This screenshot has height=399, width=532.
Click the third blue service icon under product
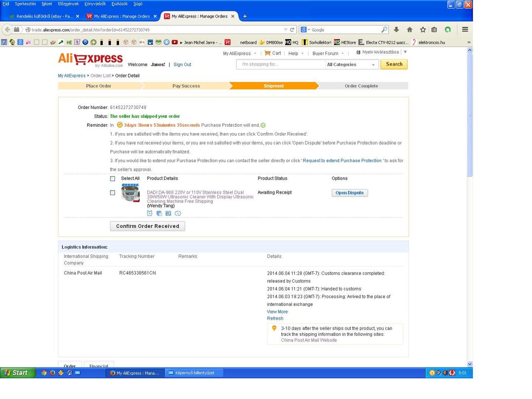coord(168,213)
